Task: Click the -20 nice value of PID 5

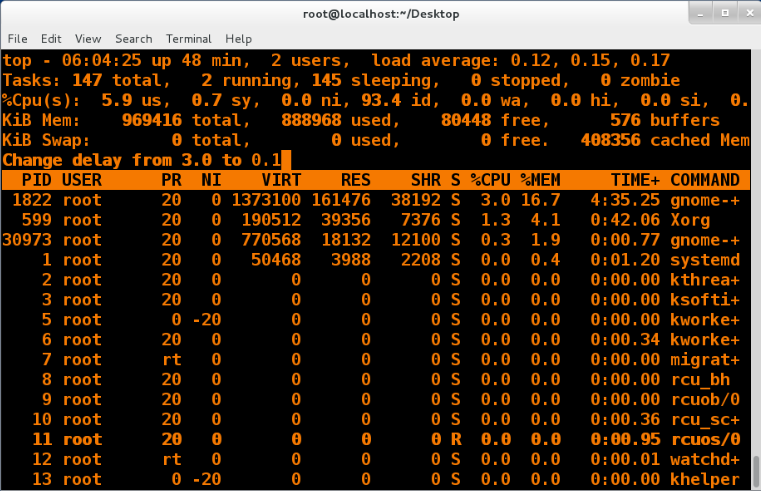Action: pyautogui.click(x=207, y=320)
